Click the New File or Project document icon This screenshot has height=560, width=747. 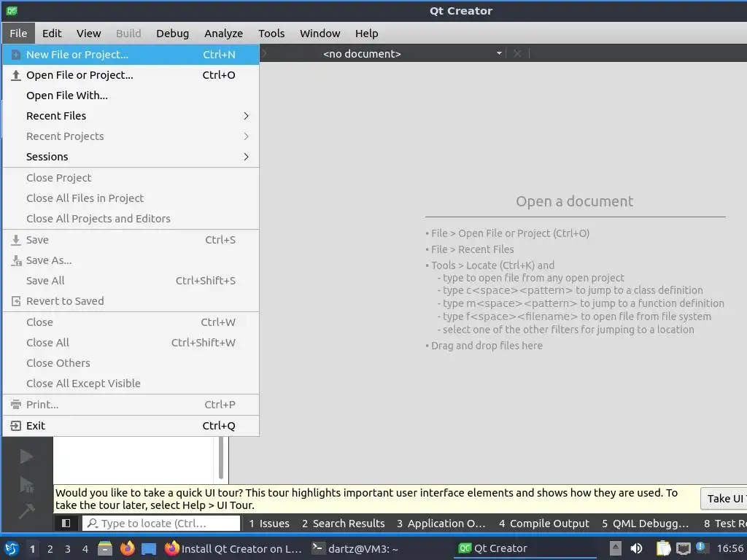[16, 55]
